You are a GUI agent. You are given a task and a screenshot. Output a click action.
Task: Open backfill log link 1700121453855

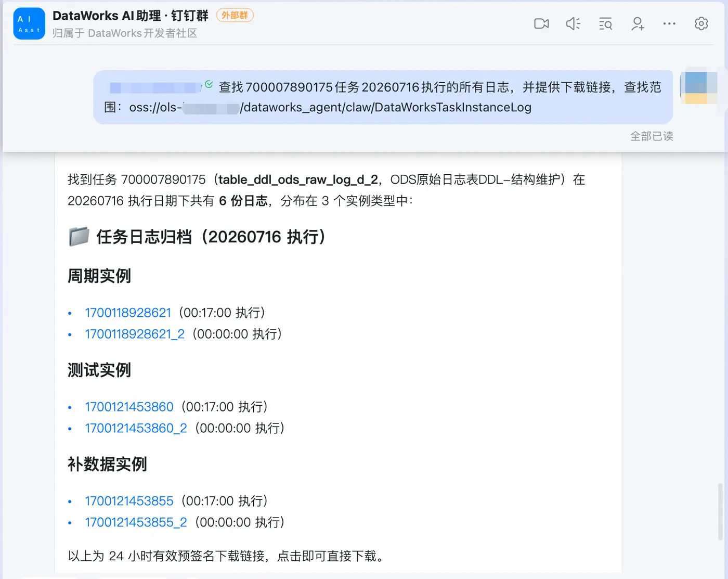click(129, 501)
